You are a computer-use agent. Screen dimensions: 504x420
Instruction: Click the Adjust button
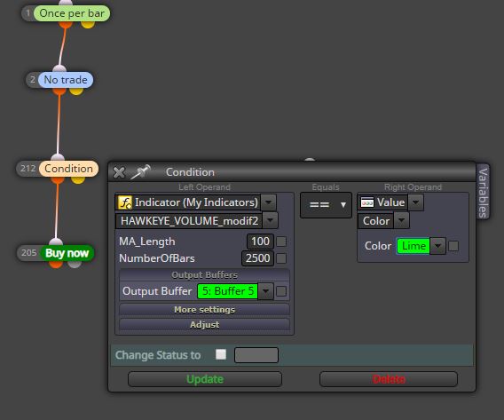(x=204, y=324)
